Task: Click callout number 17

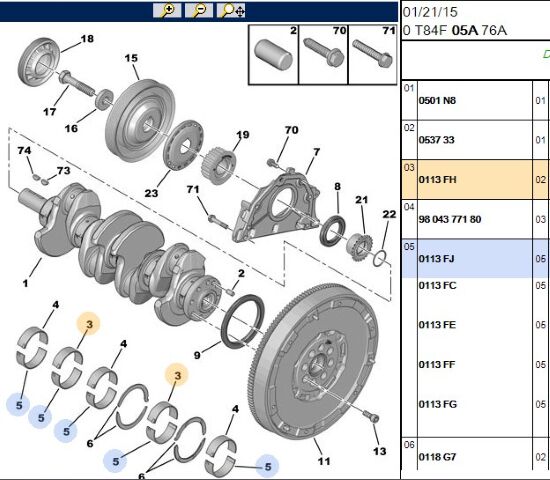Action: (50, 112)
